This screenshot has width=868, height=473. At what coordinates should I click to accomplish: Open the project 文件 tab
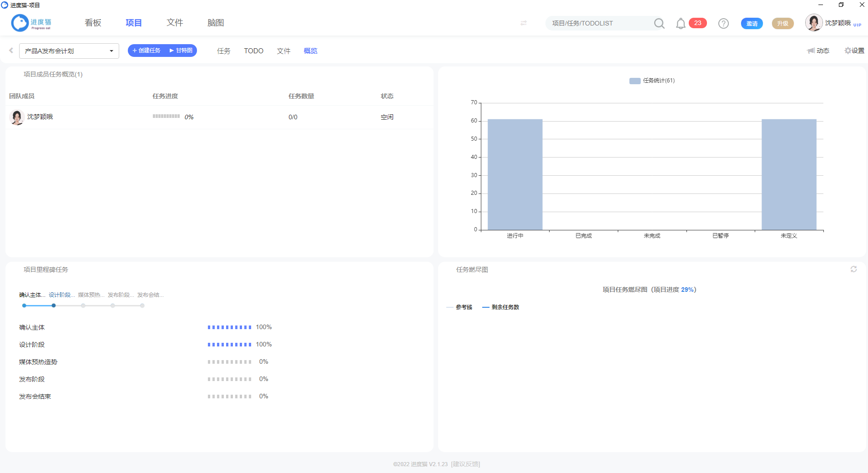tap(284, 51)
